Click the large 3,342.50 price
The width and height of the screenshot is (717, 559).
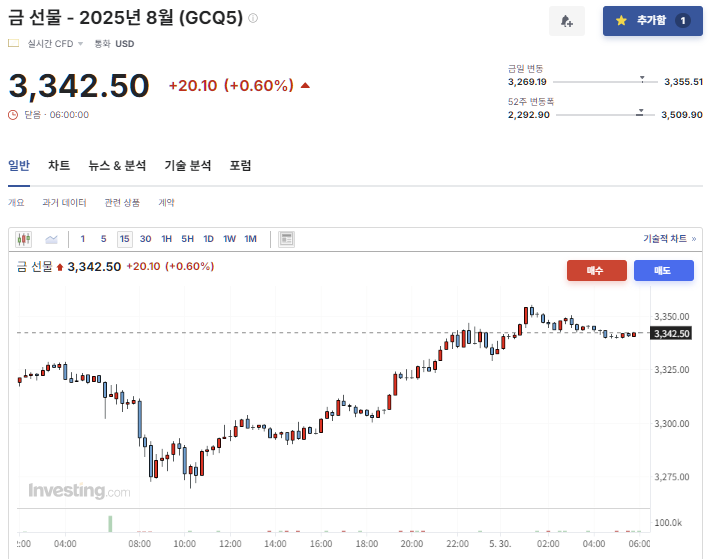coord(79,86)
